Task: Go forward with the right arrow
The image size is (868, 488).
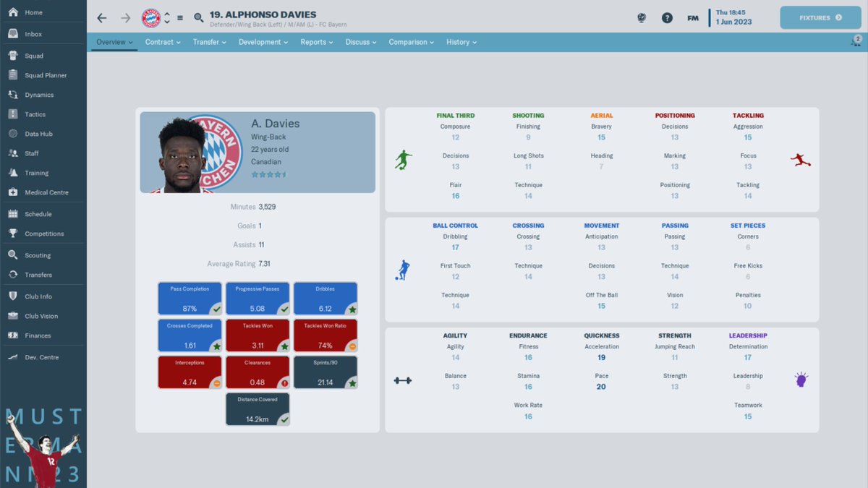Action: tap(126, 18)
